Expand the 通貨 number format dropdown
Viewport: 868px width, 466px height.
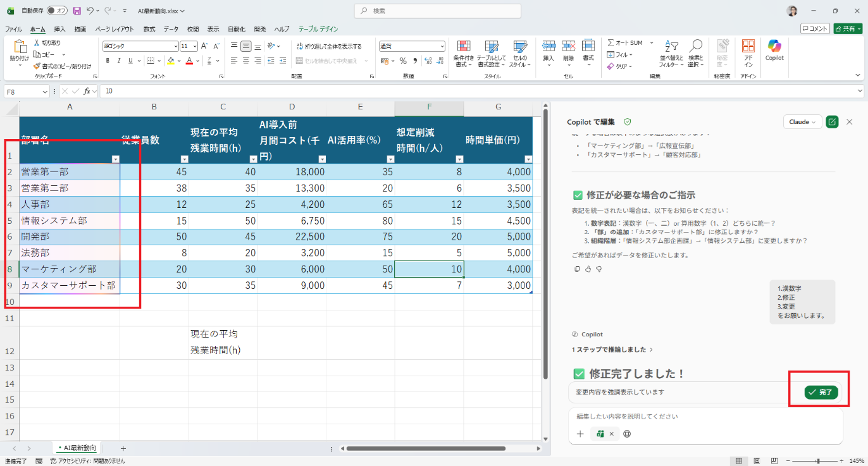coord(442,46)
